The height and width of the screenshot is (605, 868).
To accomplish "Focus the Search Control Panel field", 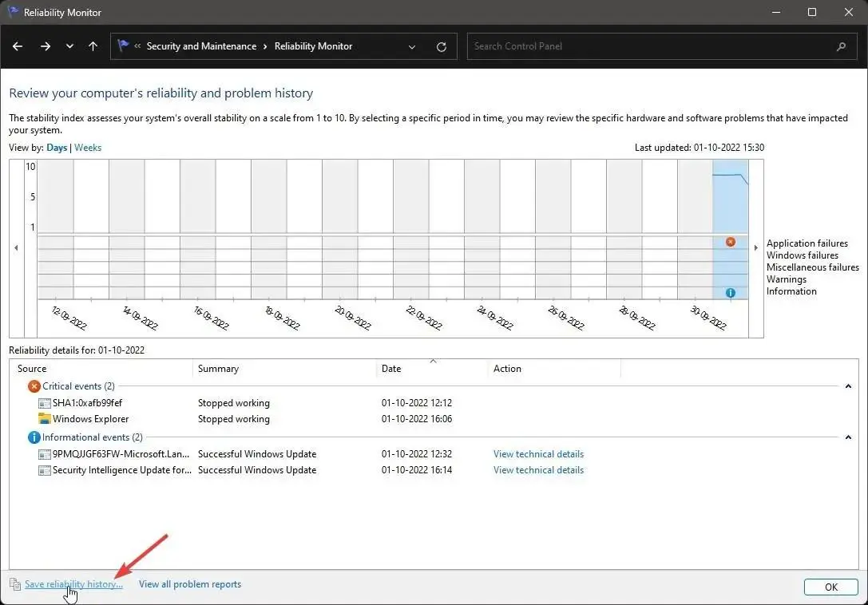I will tap(661, 46).
